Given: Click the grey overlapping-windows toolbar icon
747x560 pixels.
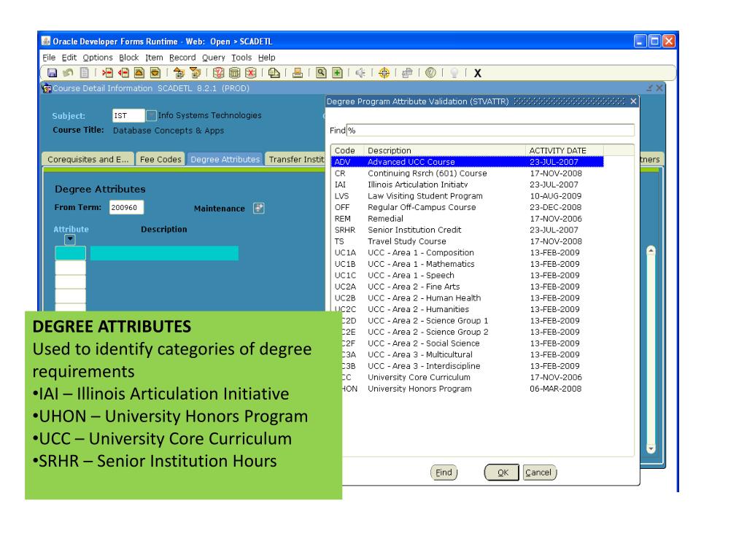Looking at the screenshot, I should pyautogui.click(x=407, y=73).
